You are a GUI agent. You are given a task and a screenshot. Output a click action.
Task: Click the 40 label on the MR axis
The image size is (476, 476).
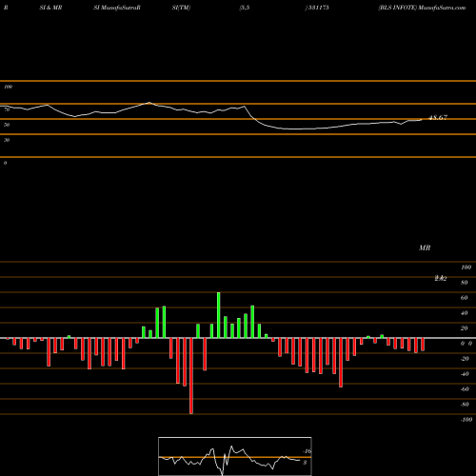(x=464, y=313)
